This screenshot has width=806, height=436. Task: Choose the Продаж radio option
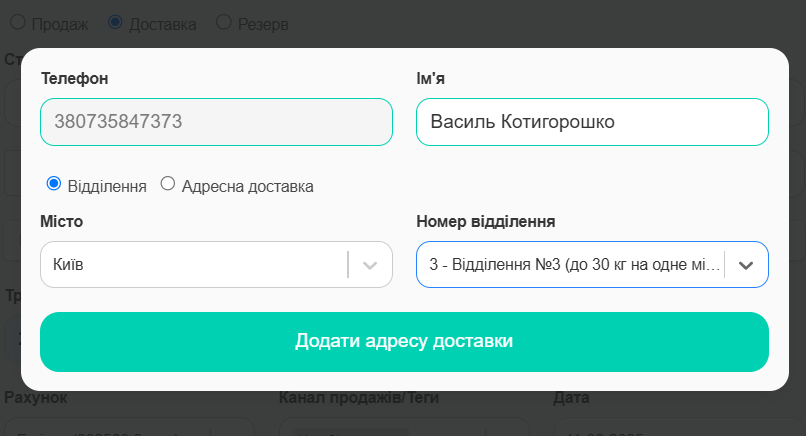point(18,22)
